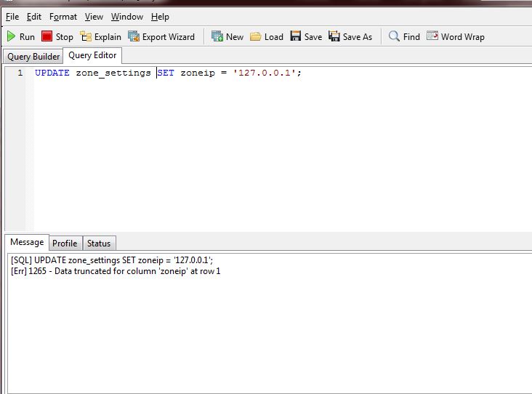This screenshot has height=394, width=532.
Task: Create a new query with New icon
Action: pyautogui.click(x=217, y=36)
